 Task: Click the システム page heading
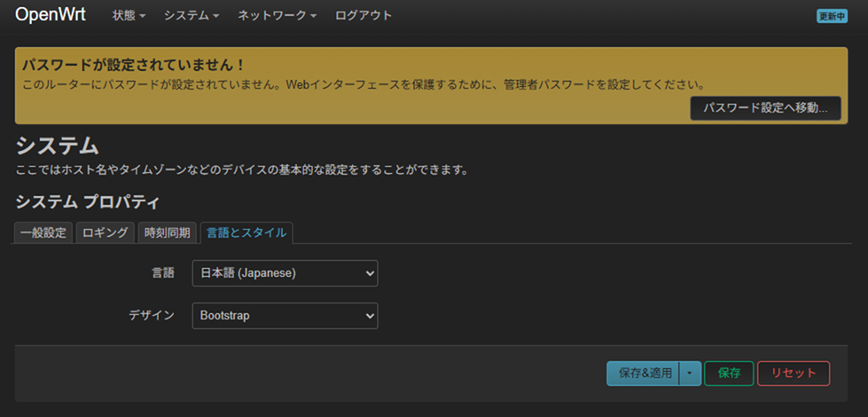click(x=57, y=146)
